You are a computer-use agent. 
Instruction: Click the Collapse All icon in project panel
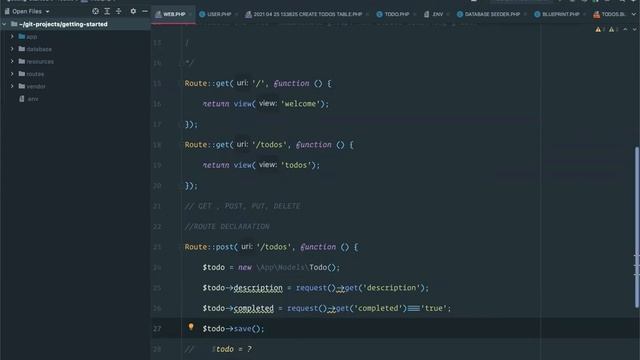tap(119, 11)
